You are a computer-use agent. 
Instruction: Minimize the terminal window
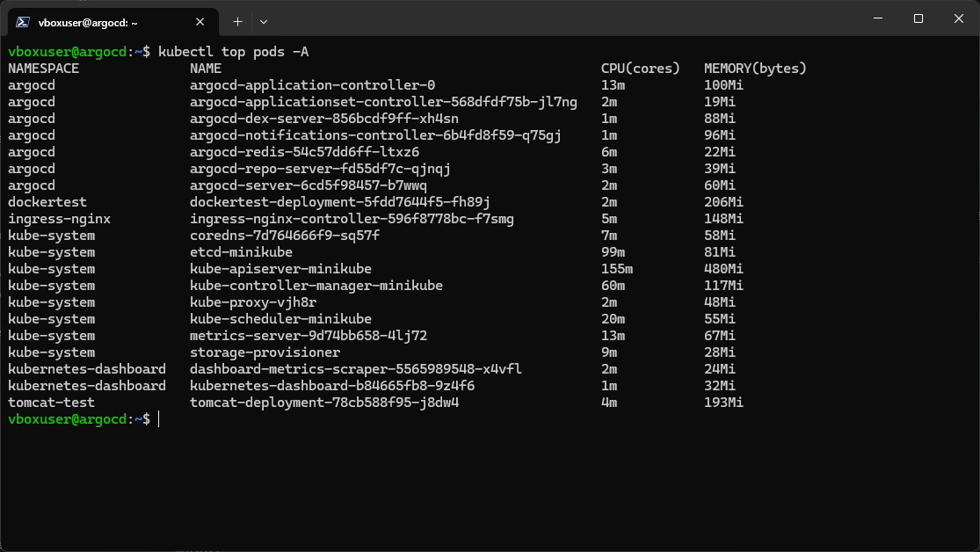coord(878,18)
